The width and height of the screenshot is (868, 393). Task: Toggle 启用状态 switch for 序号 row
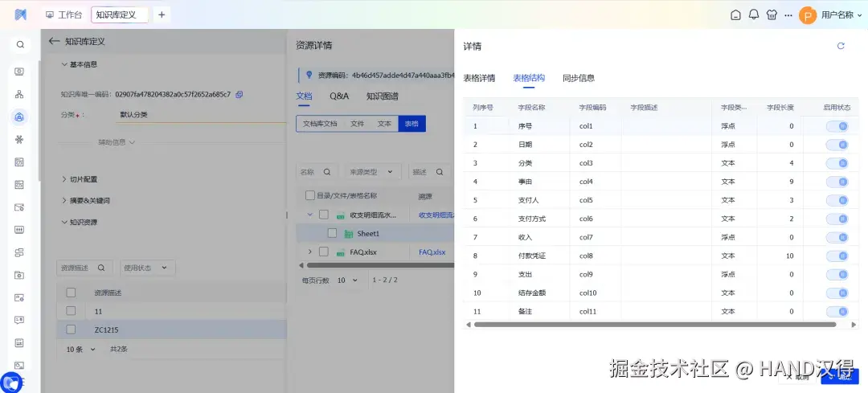[837, 126]
